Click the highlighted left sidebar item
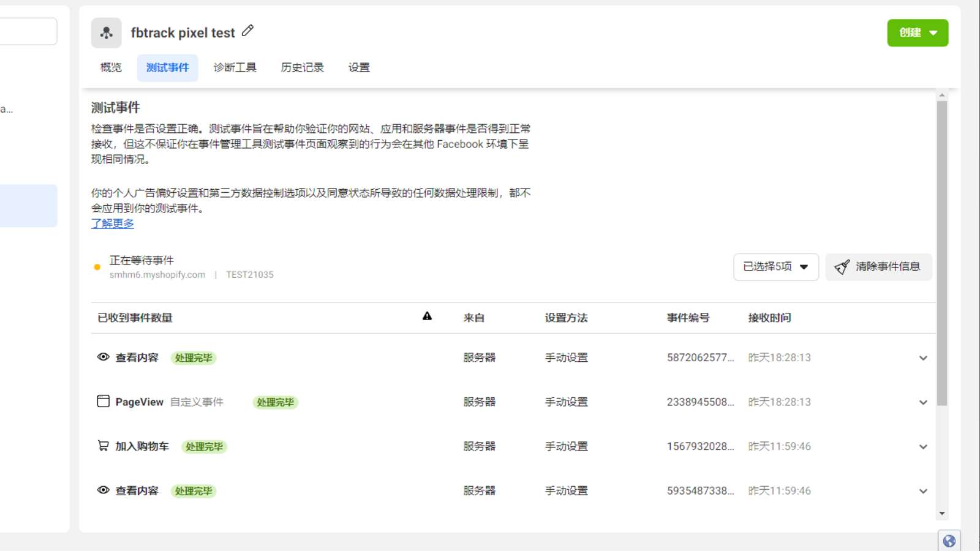The width and height of the screenshot is (980, 551). [x=28, y=206]
